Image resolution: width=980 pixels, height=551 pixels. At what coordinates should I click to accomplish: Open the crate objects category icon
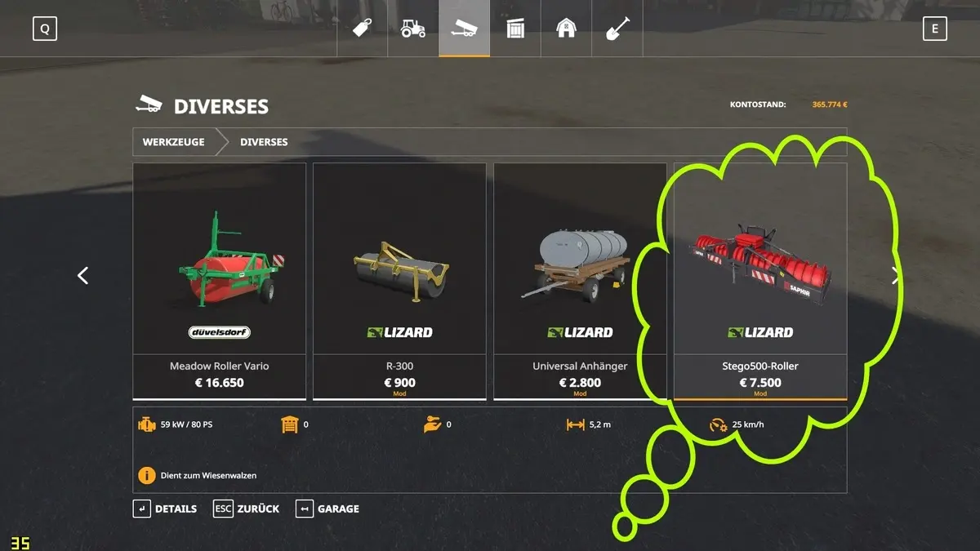pos(515,29)
